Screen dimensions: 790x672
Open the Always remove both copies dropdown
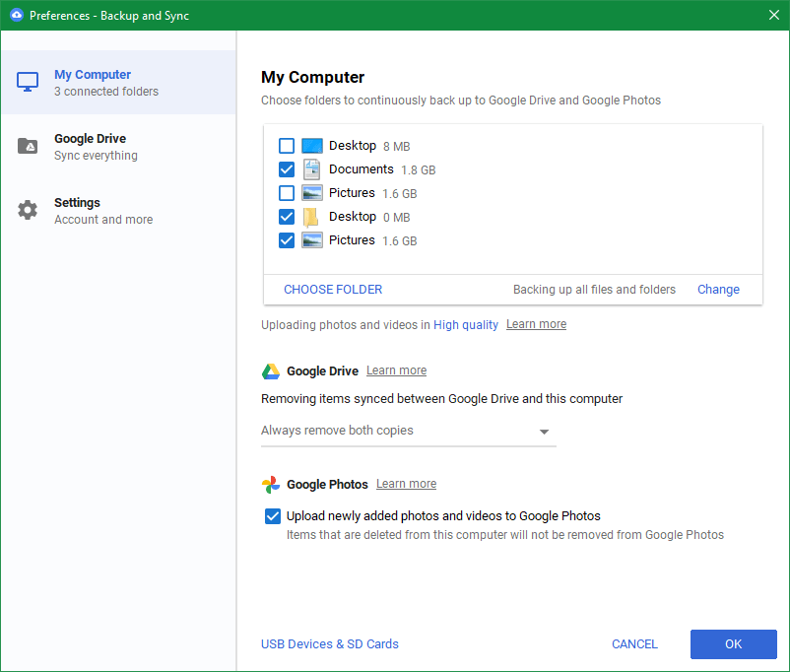click(x=543, y=431)
